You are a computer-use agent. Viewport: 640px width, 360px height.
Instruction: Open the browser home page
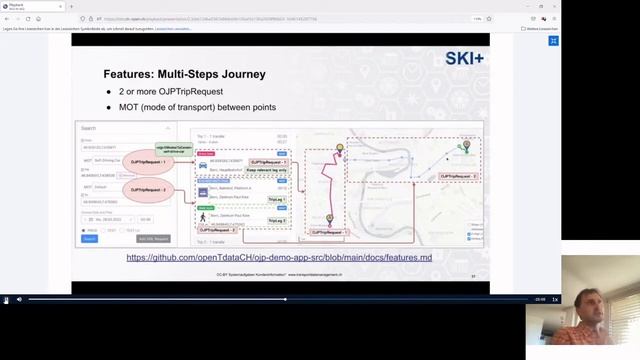(x=38, y=19)
